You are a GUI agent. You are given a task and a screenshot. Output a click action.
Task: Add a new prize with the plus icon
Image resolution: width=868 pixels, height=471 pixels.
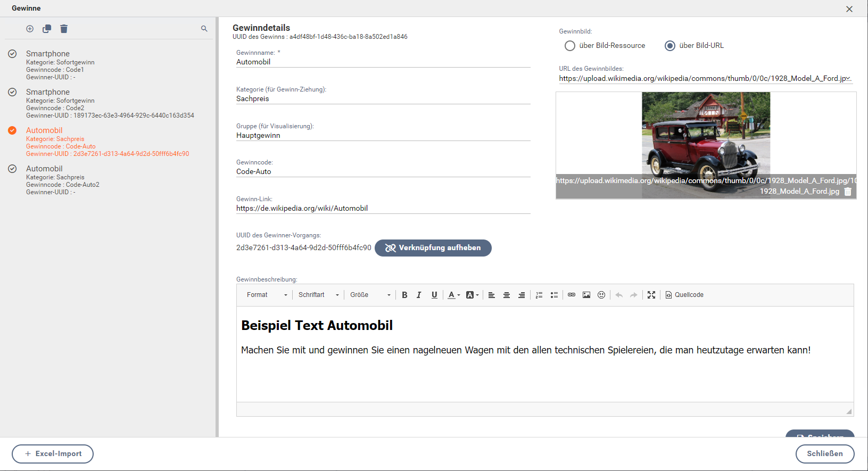click(30, 29)
